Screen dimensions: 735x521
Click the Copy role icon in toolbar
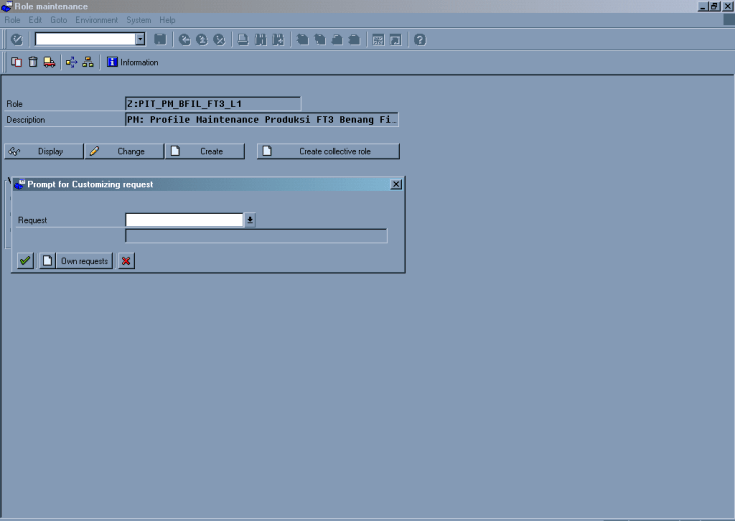(x=16, y=62)
